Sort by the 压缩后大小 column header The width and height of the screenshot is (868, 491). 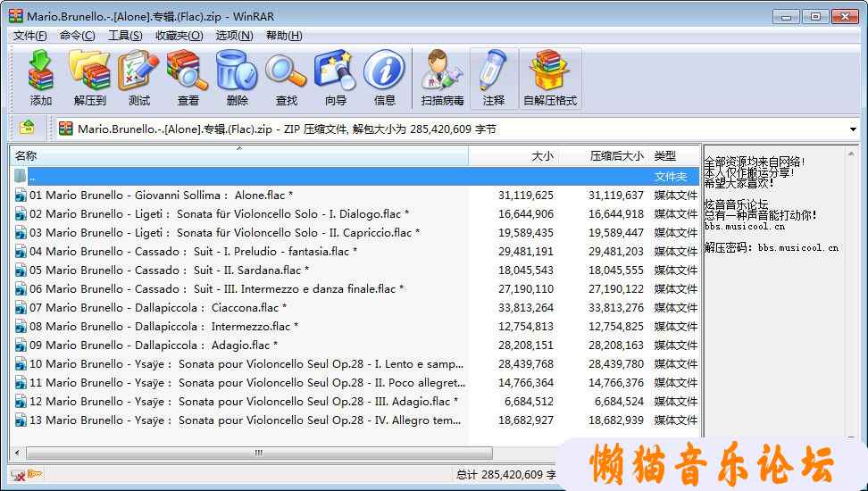tap(604, 155)
